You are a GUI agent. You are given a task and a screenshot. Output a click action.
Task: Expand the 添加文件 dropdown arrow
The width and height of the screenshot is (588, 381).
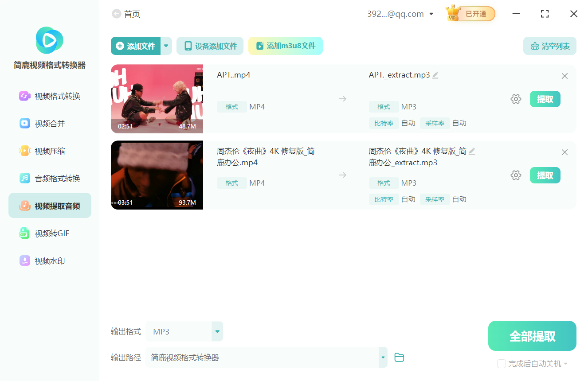(166, 46)
